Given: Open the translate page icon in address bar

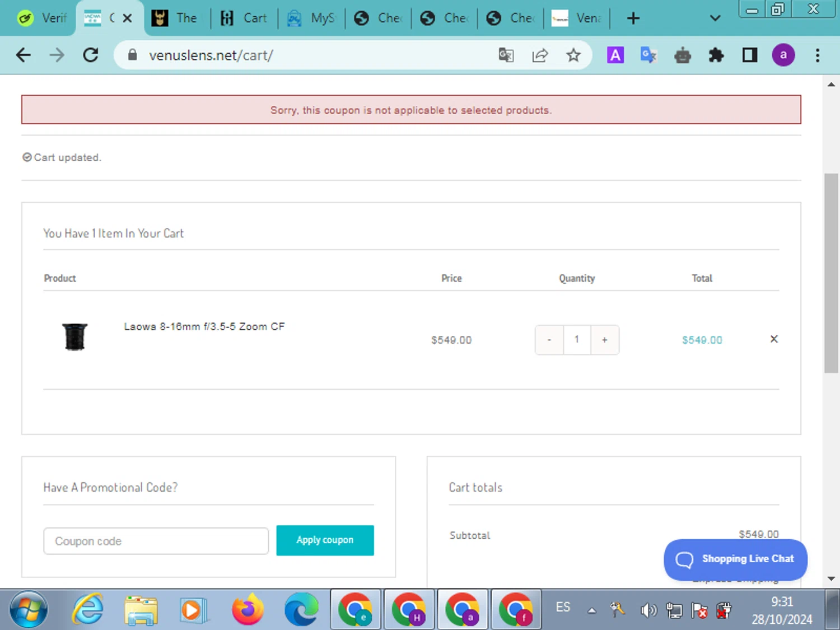Looking at the screenshot, I should pos(506,55).
